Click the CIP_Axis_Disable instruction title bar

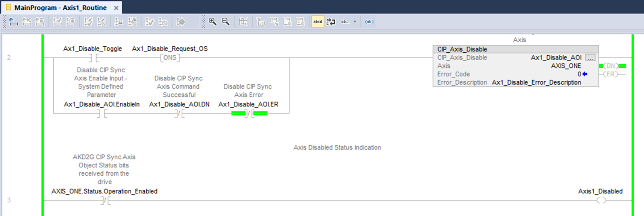515,49
